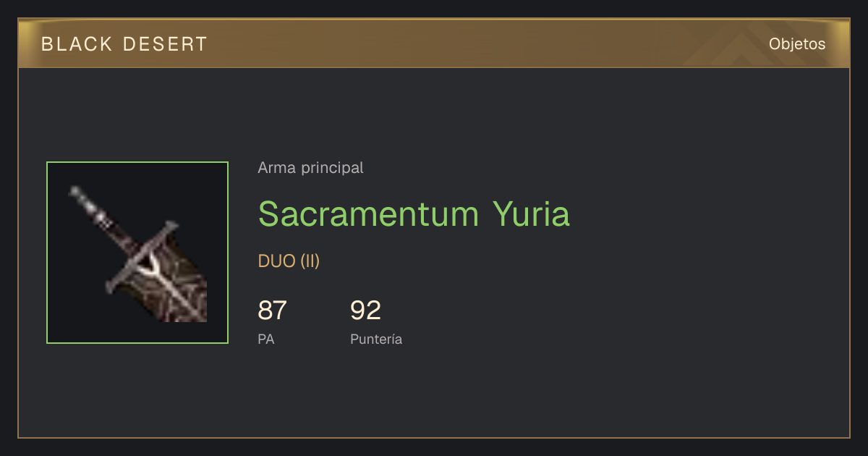Screen dimensions: 868x456
Task: Click the gold header banner background
Action: [434, 44]
